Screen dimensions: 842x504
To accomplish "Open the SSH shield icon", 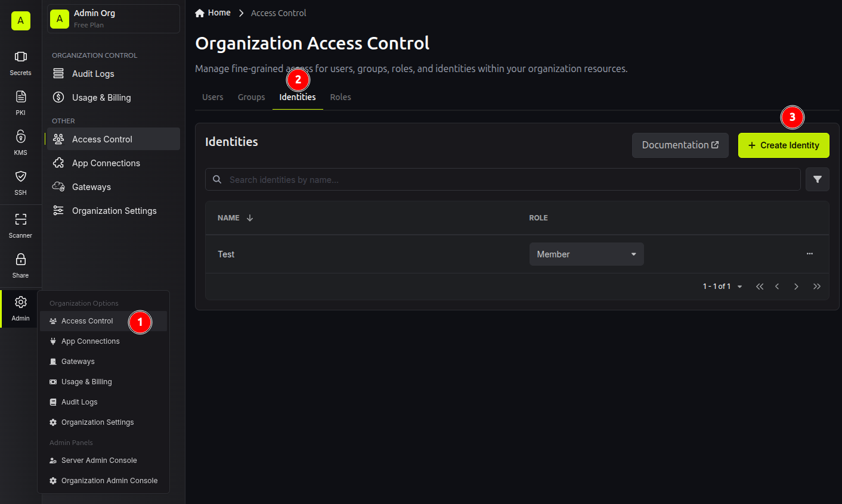I will click(21, 176).
